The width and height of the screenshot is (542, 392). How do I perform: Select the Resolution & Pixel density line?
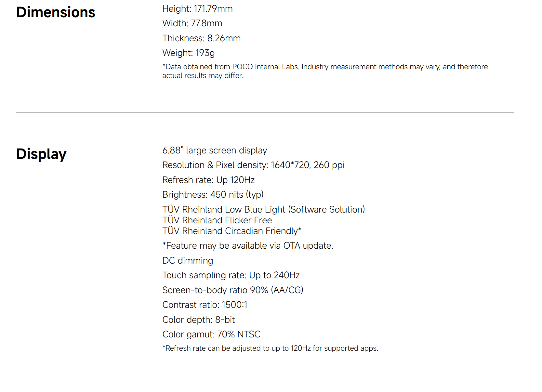tap(253, 165)
